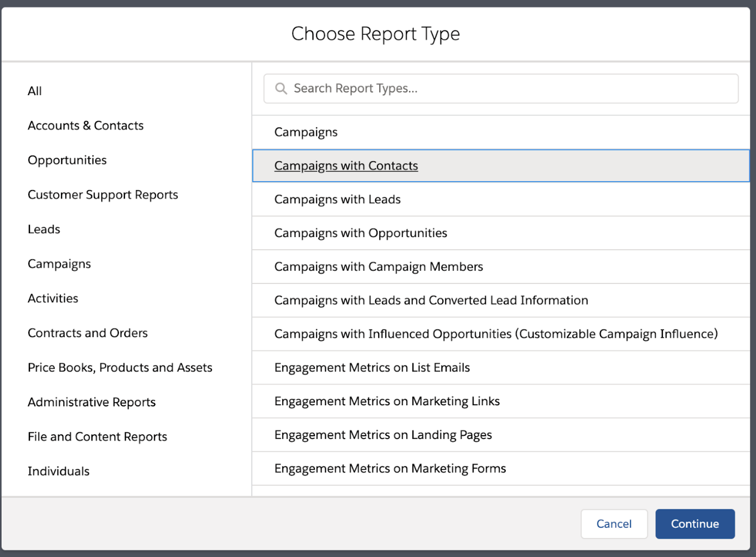The height and width of the screenshot is (557, 756).
Task: Select Campaigns in the left category list
Action: pos(59,264)
